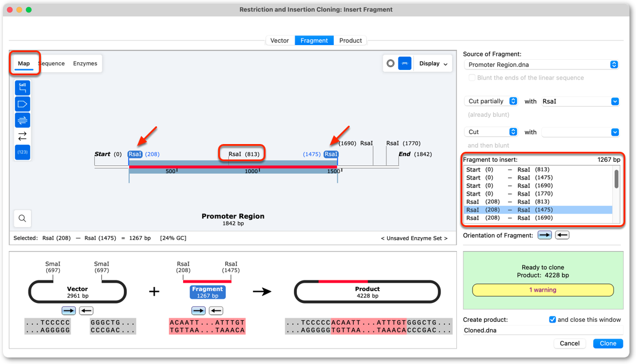Toggle the show primers side toolbar icon
This screenshot has width=636, height=364.
coord(23,120)
